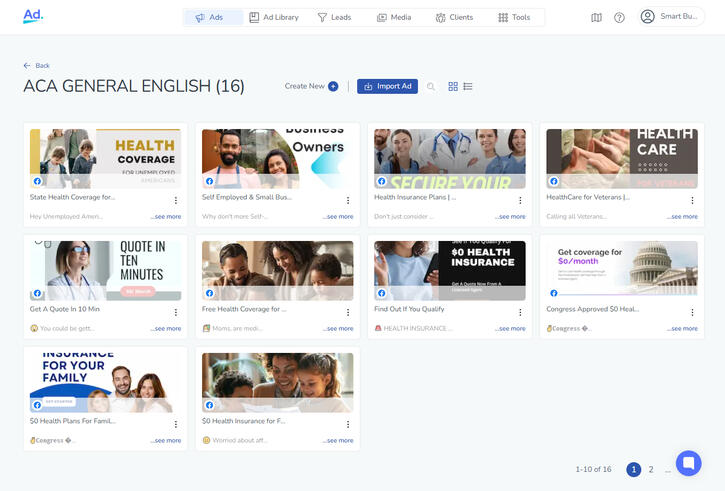The height and width of the screenshot is (491, 725).
Task: Open the Business Owners ad thumbnail
Action: (x=277, y=159)
